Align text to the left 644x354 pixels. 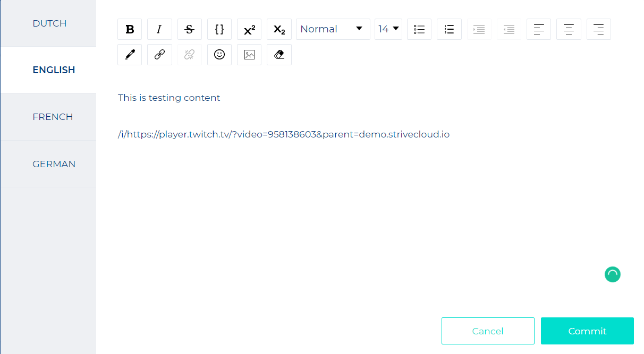[x=539, y=29]
